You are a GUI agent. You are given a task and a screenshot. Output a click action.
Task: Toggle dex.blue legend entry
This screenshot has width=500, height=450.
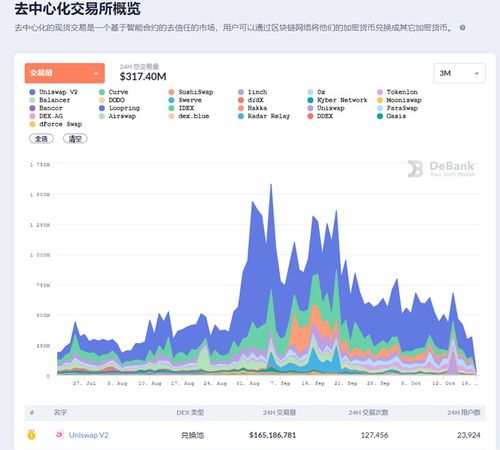click(189, 116)
